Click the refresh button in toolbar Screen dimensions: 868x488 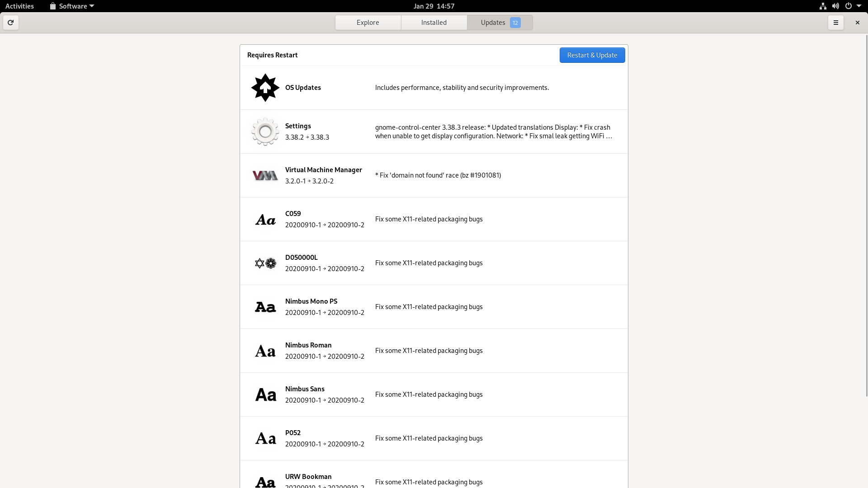click(10, 22)
